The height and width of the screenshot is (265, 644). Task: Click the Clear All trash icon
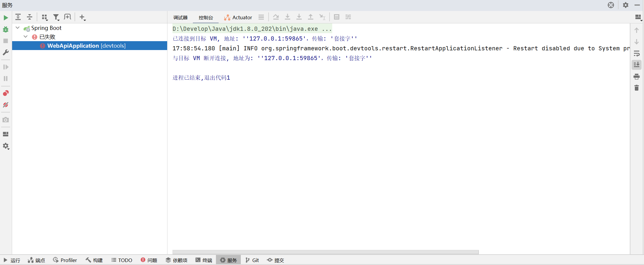(x=637, y=88)
